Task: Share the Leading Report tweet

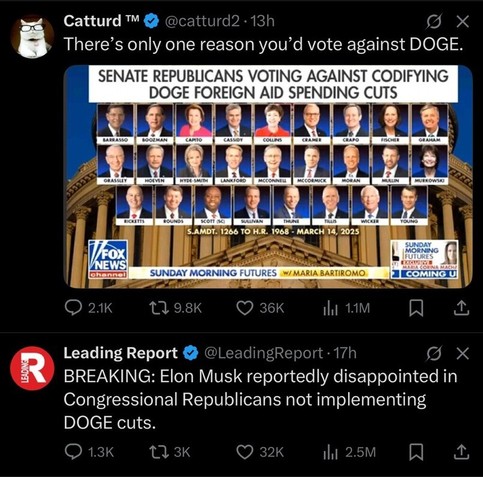Action: point(462,452)
